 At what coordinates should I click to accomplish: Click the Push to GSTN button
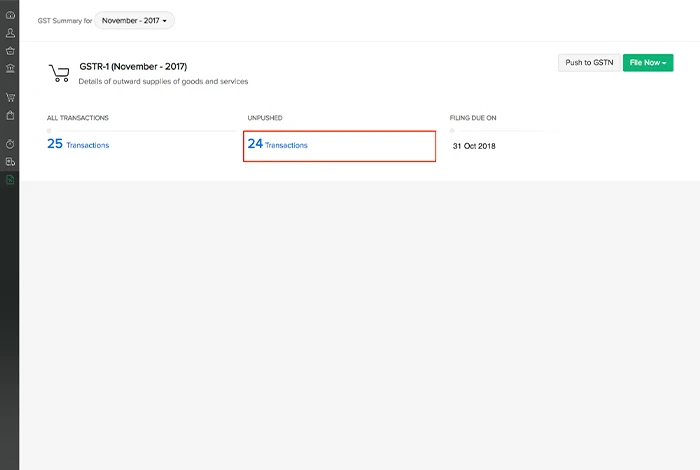pos(589,62)
